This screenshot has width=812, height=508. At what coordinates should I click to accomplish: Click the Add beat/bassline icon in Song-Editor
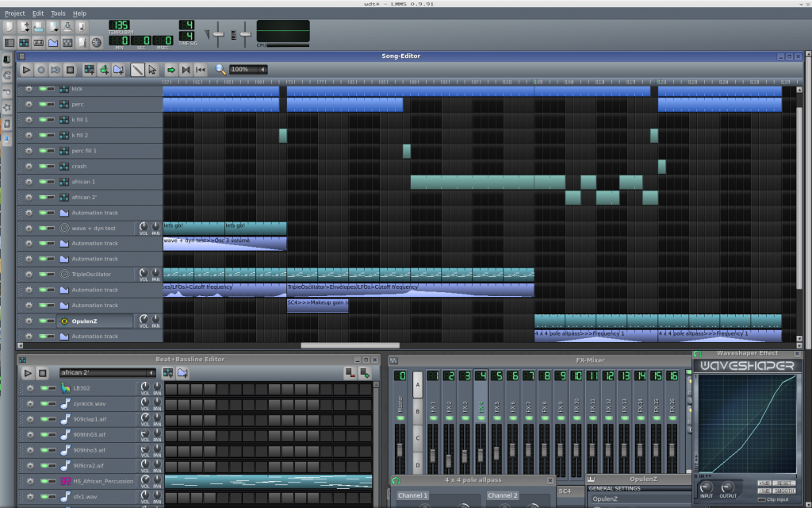click(x=89, y=70)
